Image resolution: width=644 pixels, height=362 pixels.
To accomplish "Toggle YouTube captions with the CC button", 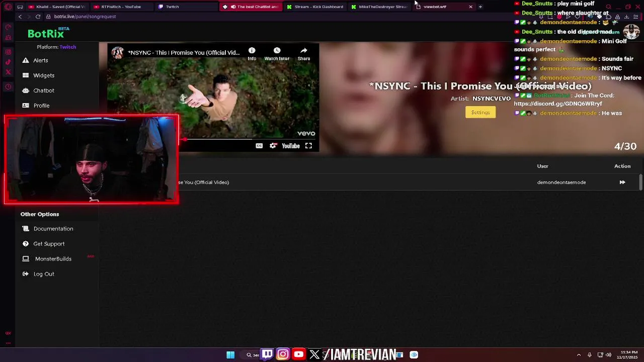I will [259, 146].
